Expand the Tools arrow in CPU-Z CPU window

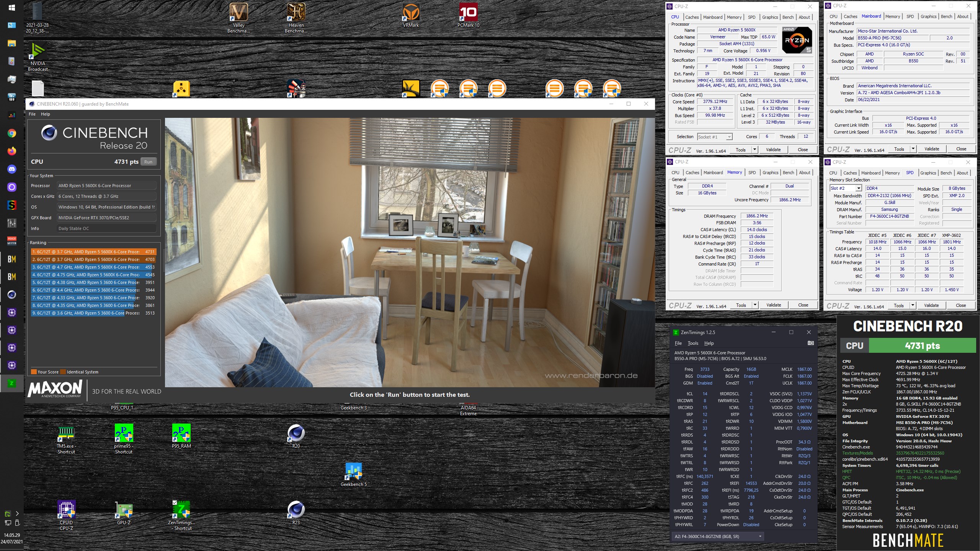click(x=755, y=150)
